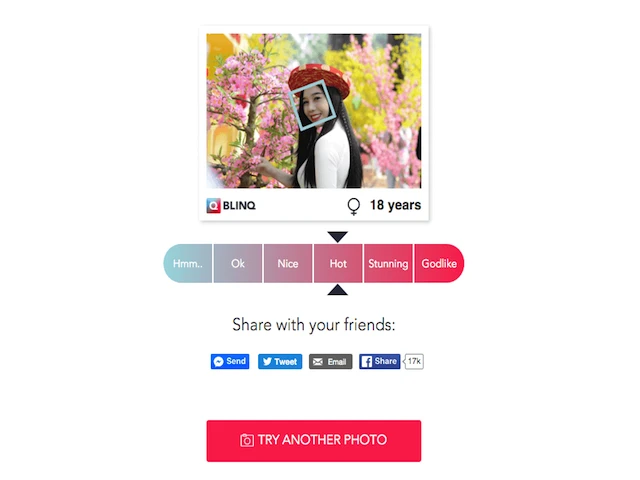Select the Godlike rating segment

pyautogui.click(x=439, y=263)
